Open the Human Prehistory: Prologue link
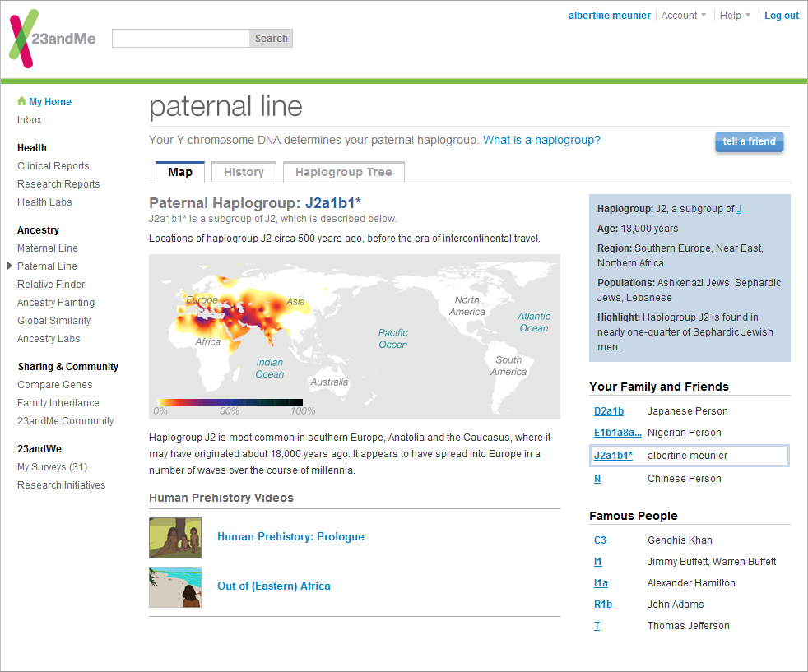This screenshot has width=808, height=672. point(290,536)
